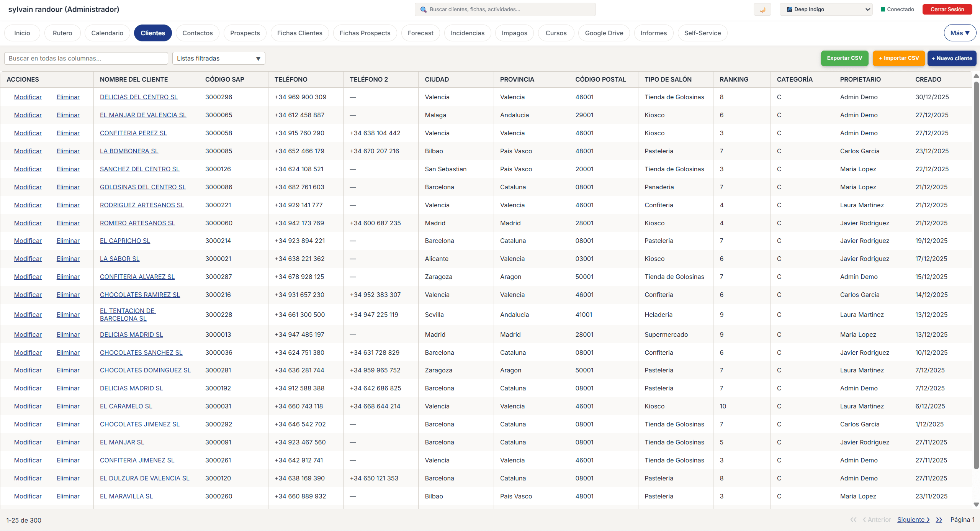Image resolution: width=980 pixels, height=531 pixels.
Task: Click the Cerrar Sesión button
Action: tap(947, 9)
